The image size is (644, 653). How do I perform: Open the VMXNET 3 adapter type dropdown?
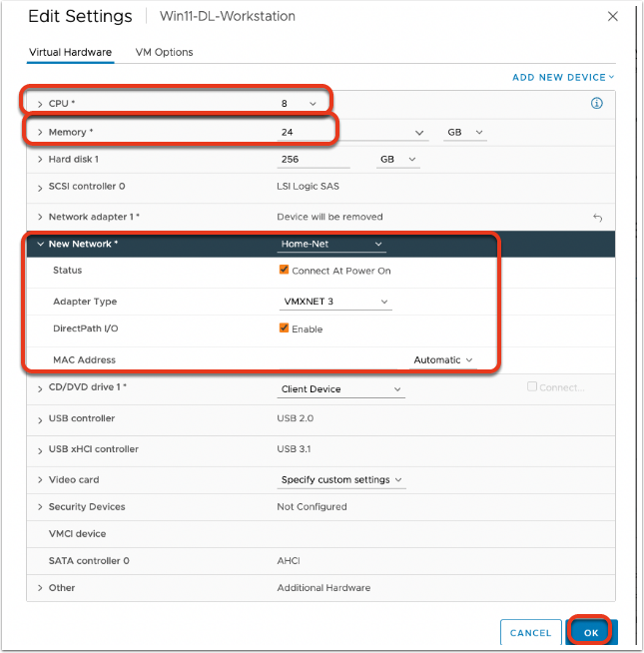pyautogui.click(x=334, y=302)
